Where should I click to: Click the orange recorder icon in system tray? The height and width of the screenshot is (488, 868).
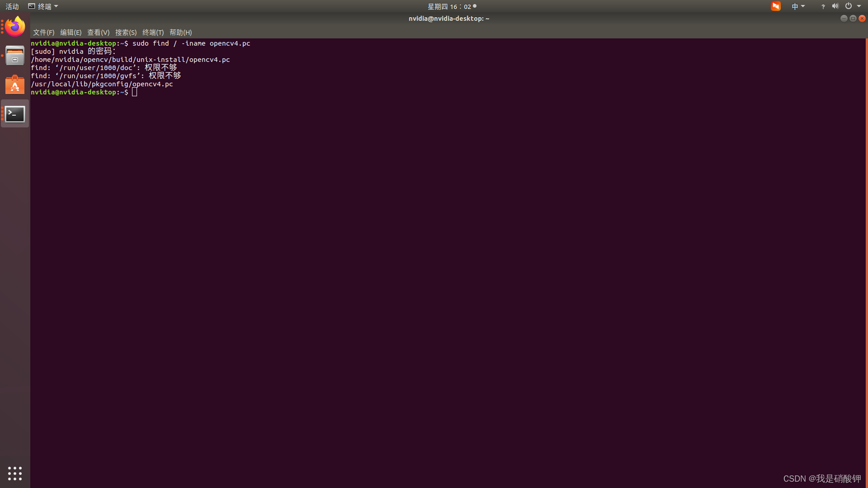pos(776,6)
